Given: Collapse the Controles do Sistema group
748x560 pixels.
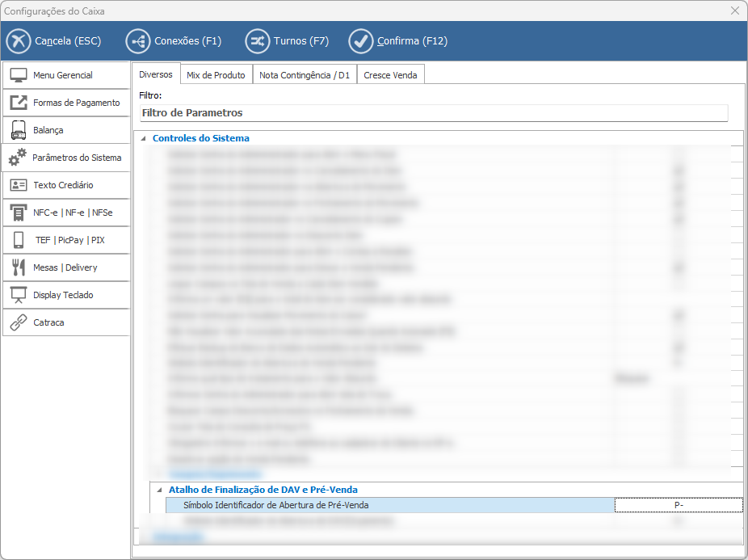Looking at the screenshot, I should pyautogui.click(x=144, y=138).
